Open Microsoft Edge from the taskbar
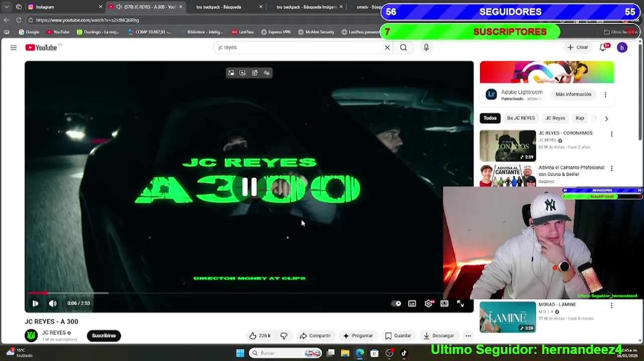The width and height of the screenshot is (644, 361). (360, 353)
